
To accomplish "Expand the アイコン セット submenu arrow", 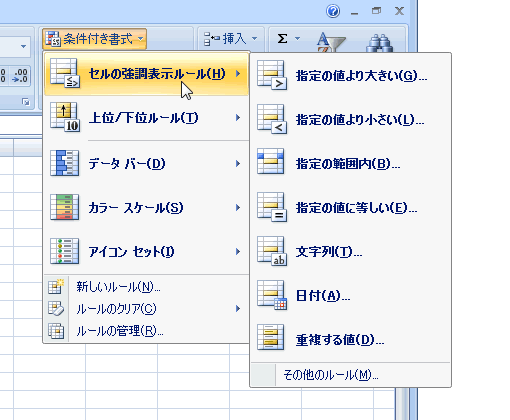I will coord(238,252).
